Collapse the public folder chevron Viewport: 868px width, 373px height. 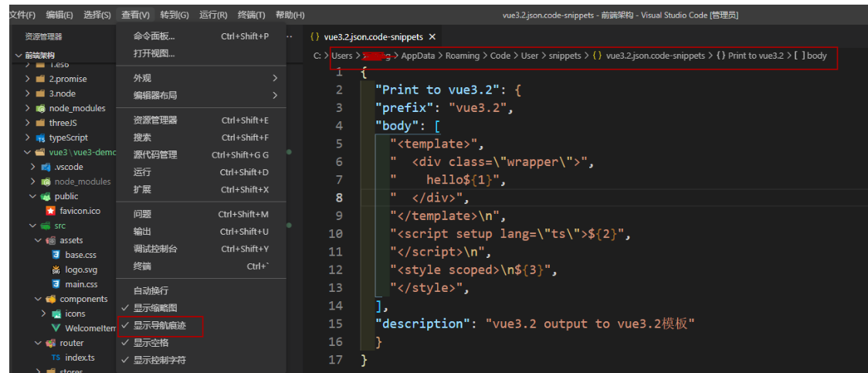point(34,196)
